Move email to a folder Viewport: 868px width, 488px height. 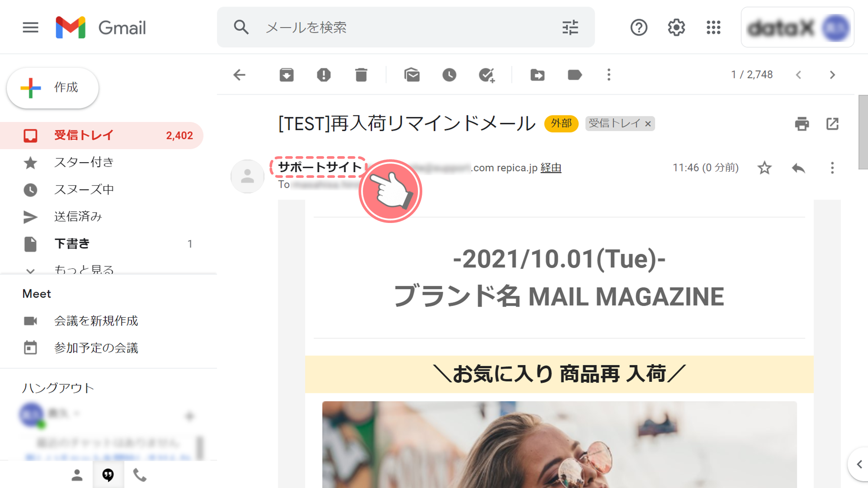pyautogui.click(x=537, y=75)
